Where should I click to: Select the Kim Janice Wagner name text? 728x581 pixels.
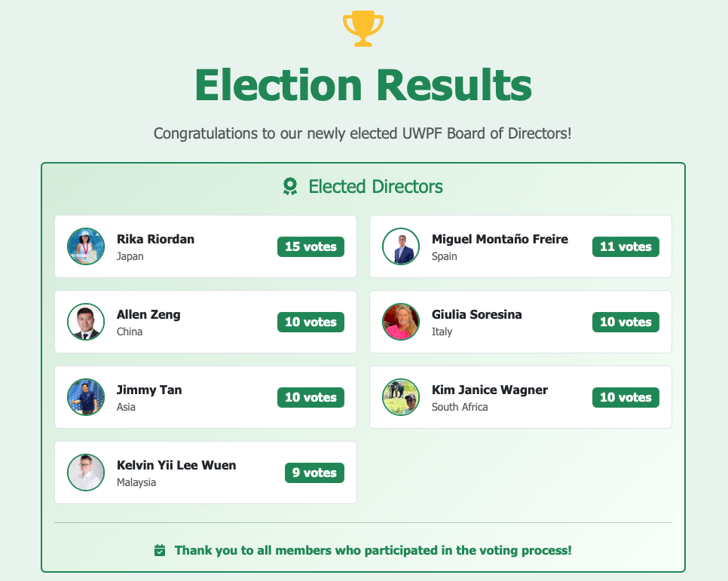(489, 390)
